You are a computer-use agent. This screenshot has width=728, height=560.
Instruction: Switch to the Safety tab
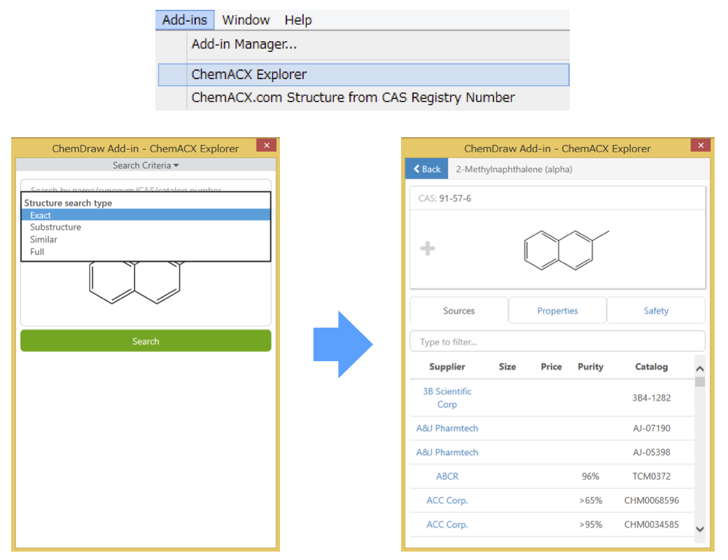(655, 310)
